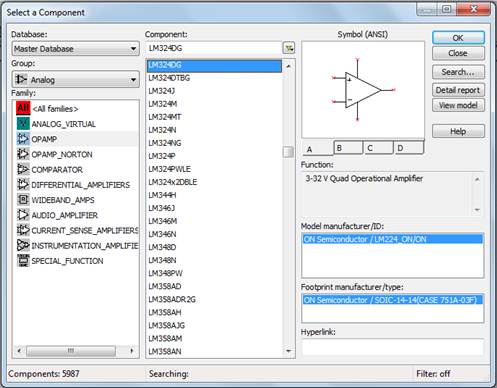497x388 pixels.
Task: Select DIFFERENTIAL_AMPLIFIERS family icon
Action: [23, 184]
